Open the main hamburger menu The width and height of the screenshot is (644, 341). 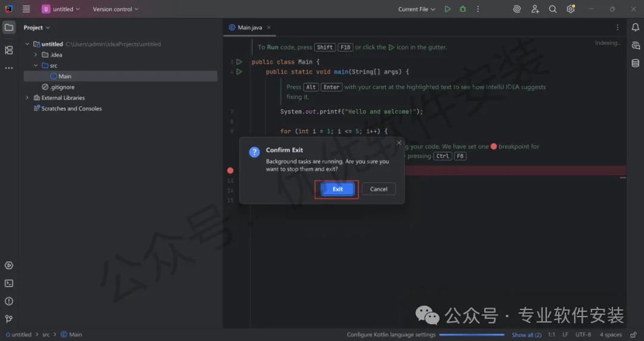click(x=26, y=8)
